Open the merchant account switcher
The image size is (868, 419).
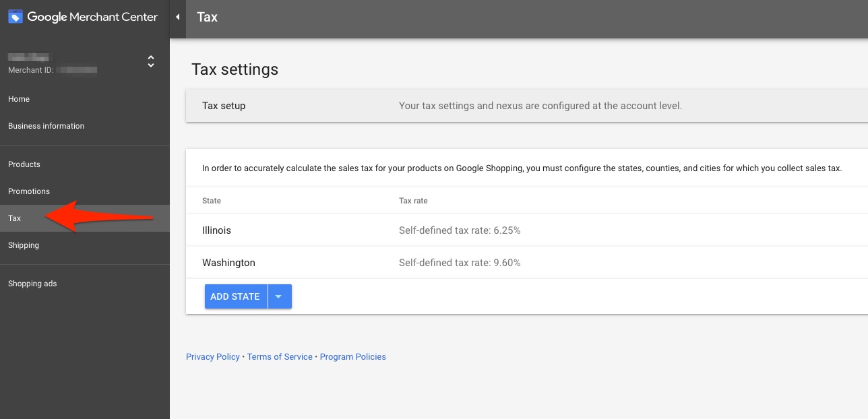[151, 61]
